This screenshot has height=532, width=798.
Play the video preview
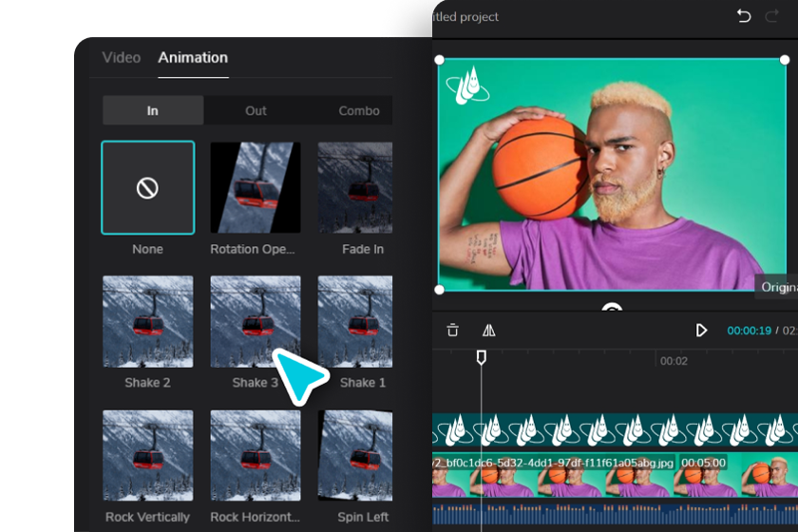[x=701, y=331]
